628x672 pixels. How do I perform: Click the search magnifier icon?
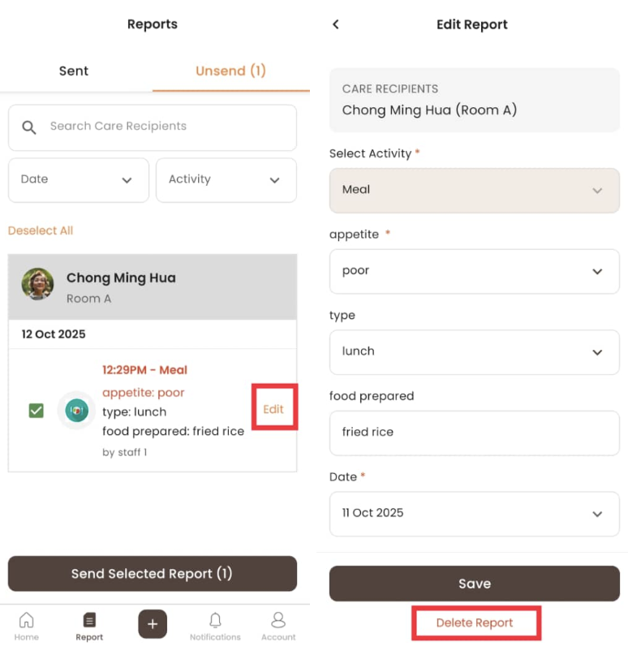29,127
